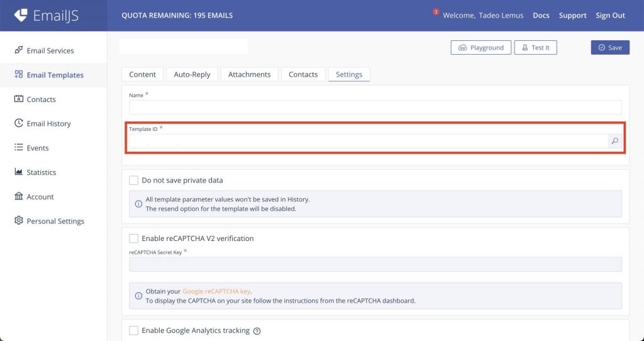The image size is (644, 341).
Task: Open the Support link
Action: click(x=572, y=16)
